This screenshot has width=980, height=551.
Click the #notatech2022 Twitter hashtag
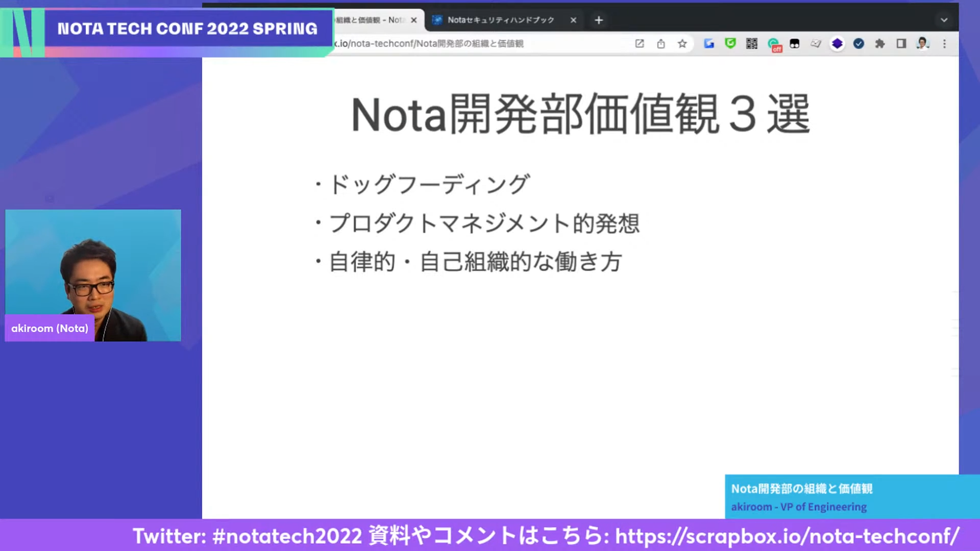point(287,536)
